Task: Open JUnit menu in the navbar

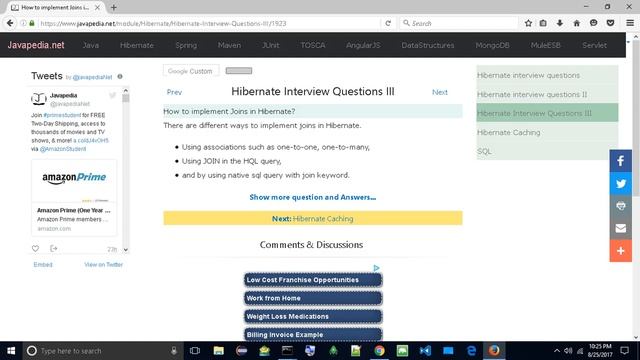Action: tap(271, 45)
